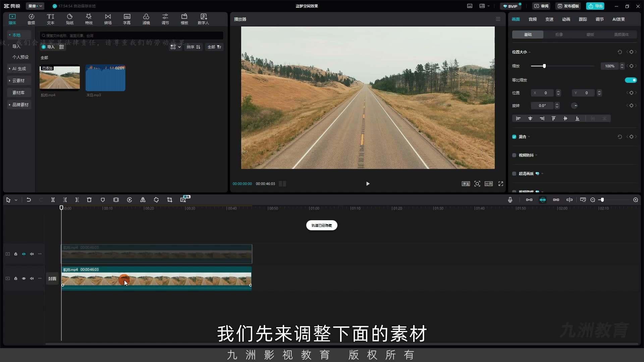644x362 pixels.
Task: Switch to the AI效果 tab
Action: pyautogui.click(x=619, y=19)
